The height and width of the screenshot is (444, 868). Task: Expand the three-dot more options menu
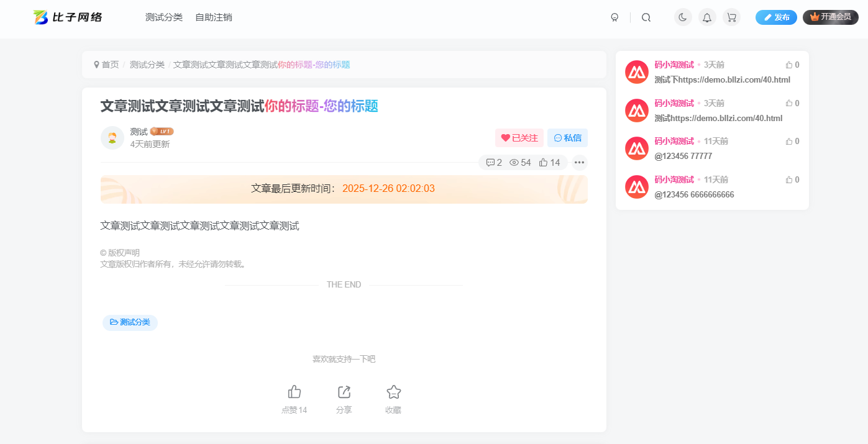579,162
